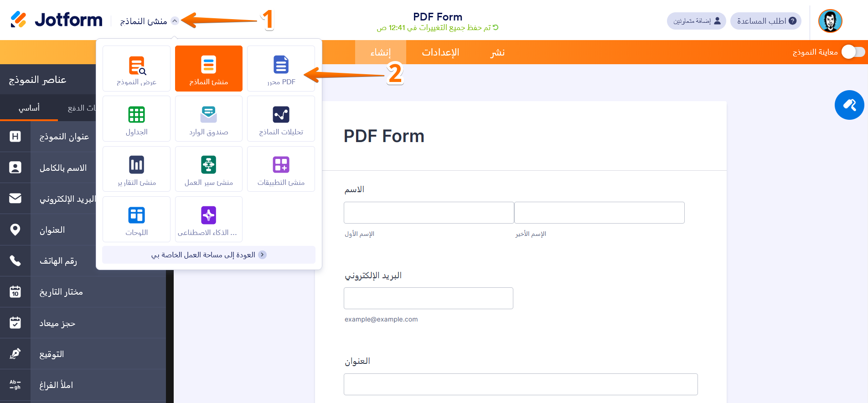Open the App Builder (منشئ التطبيقات) icon

(281, 169)
